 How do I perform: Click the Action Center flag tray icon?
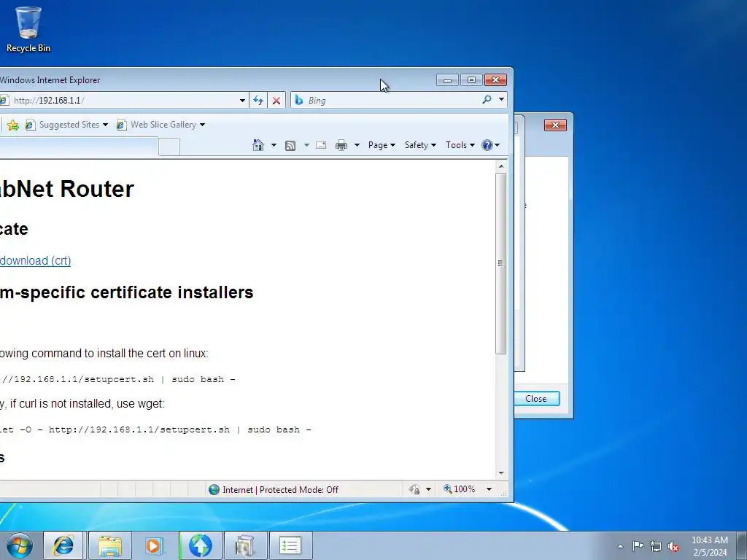(638, 545)
